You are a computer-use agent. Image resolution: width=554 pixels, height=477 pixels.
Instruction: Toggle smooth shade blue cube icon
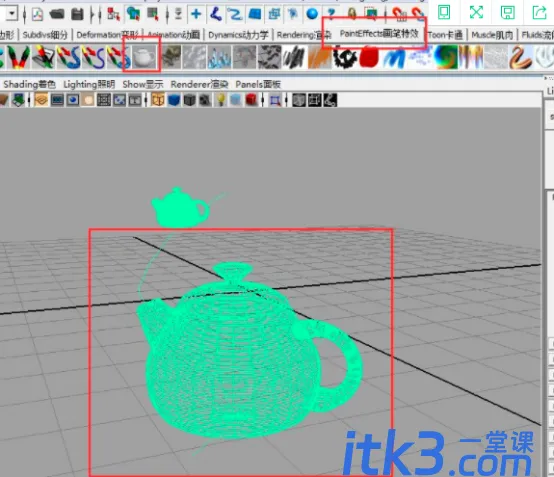[x=174, y=100]
